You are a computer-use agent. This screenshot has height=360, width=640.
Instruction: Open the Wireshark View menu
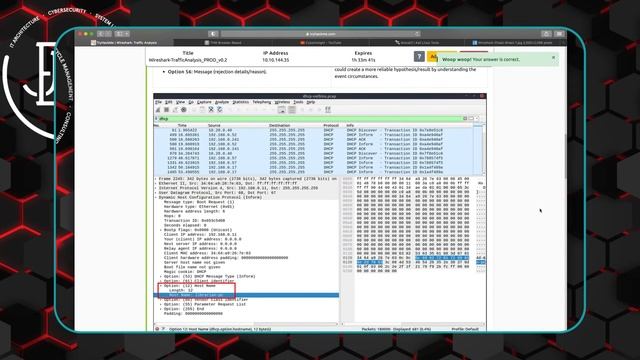point(180,102)
